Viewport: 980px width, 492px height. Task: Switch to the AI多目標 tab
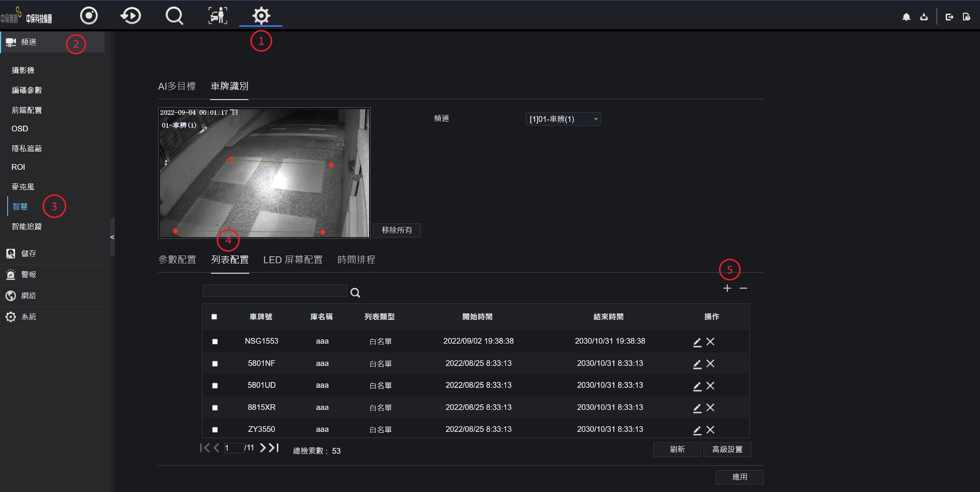[177, 86]
